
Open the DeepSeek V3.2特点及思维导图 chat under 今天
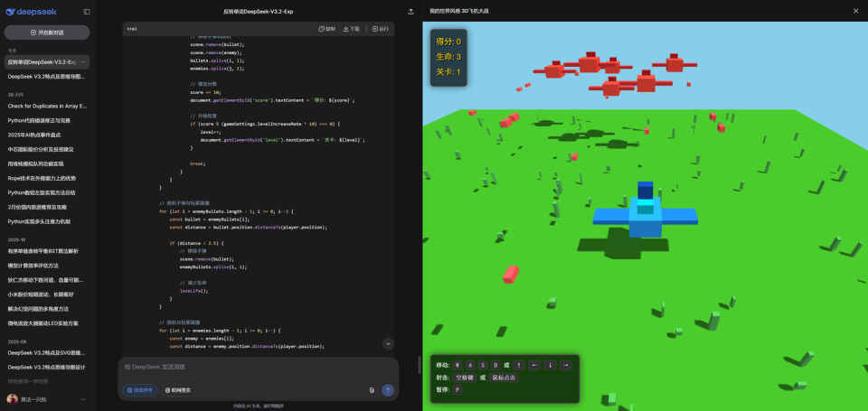(47, 77)
